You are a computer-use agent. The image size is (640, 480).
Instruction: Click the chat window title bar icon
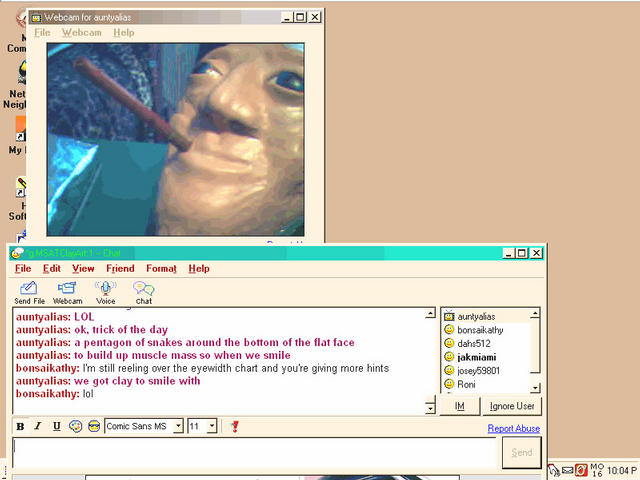[17, 253]
